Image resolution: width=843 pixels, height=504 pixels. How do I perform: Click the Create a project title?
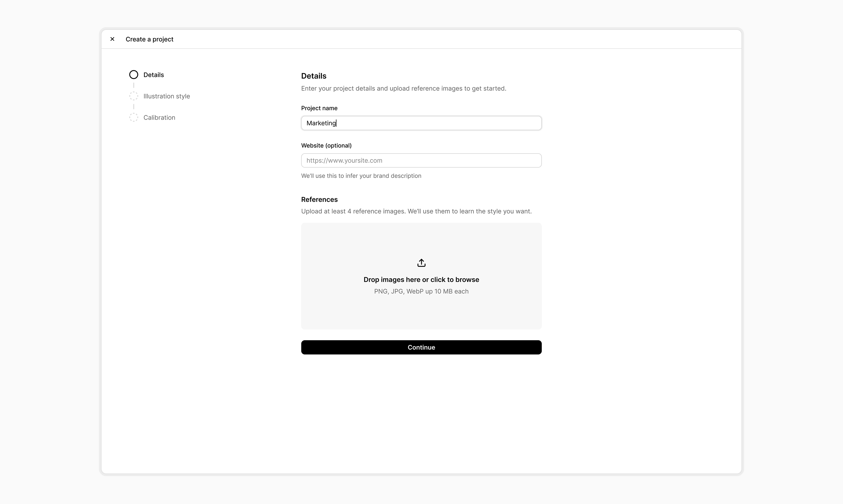click(149, 39)
